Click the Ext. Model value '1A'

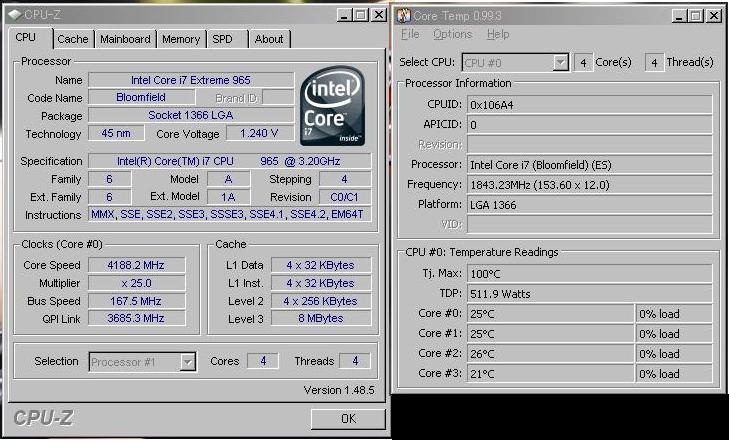(228, 197)
